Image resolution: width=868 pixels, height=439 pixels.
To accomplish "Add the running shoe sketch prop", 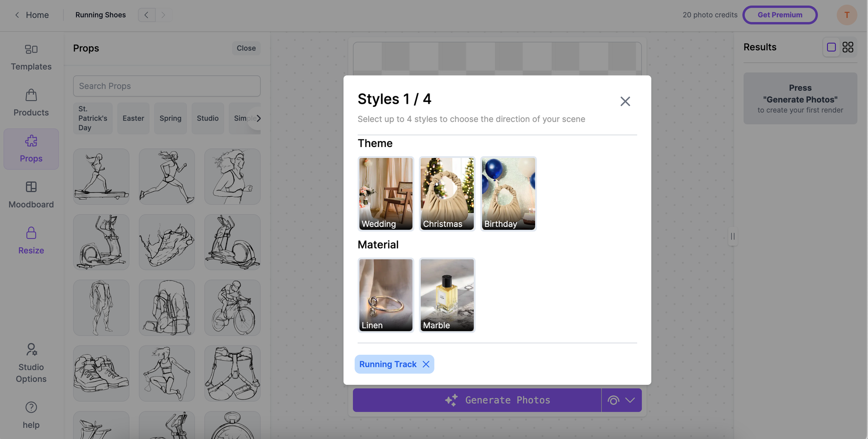I will [167, 242].
